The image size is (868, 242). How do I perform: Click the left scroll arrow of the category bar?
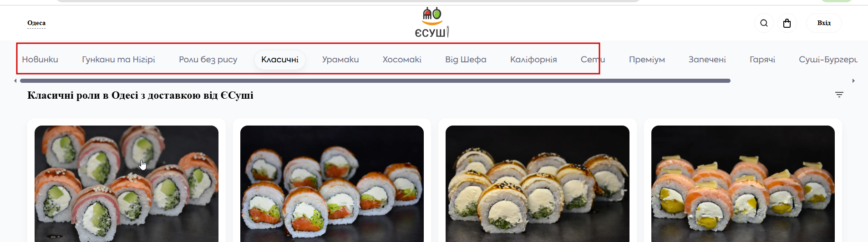[x=15, y=81]
